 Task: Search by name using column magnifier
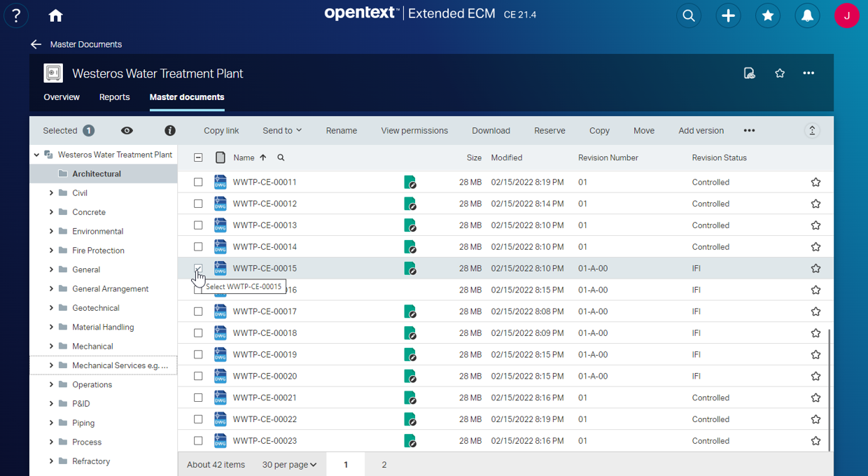tap(281, 157)
